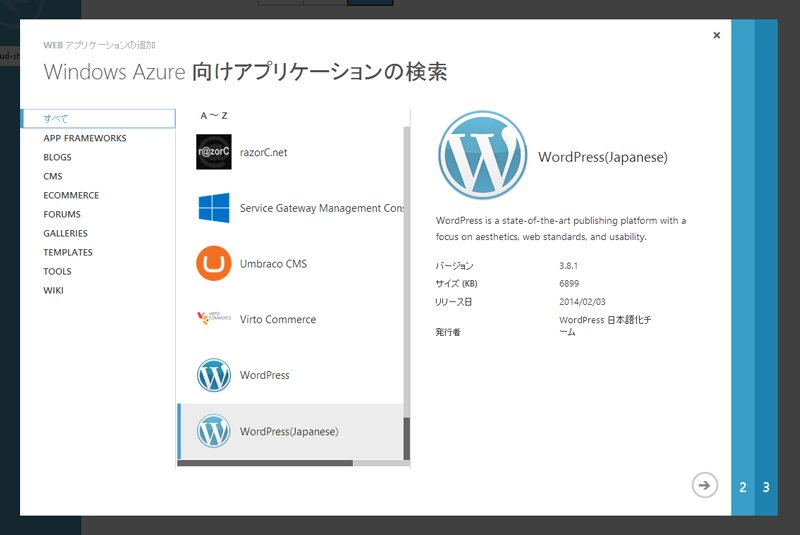Select the すべて category
Viewport: 800px width, 535px height.
pyautogui.click(x=98, y=118)
